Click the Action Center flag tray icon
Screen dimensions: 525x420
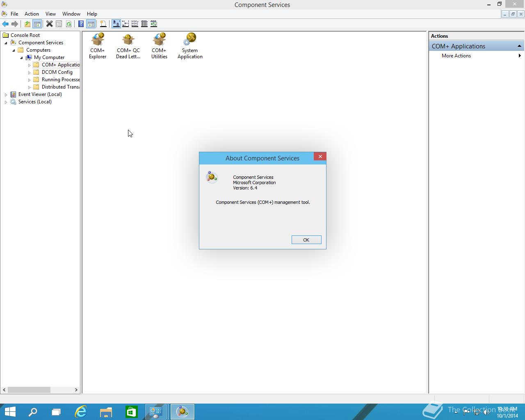click(467, 412)
